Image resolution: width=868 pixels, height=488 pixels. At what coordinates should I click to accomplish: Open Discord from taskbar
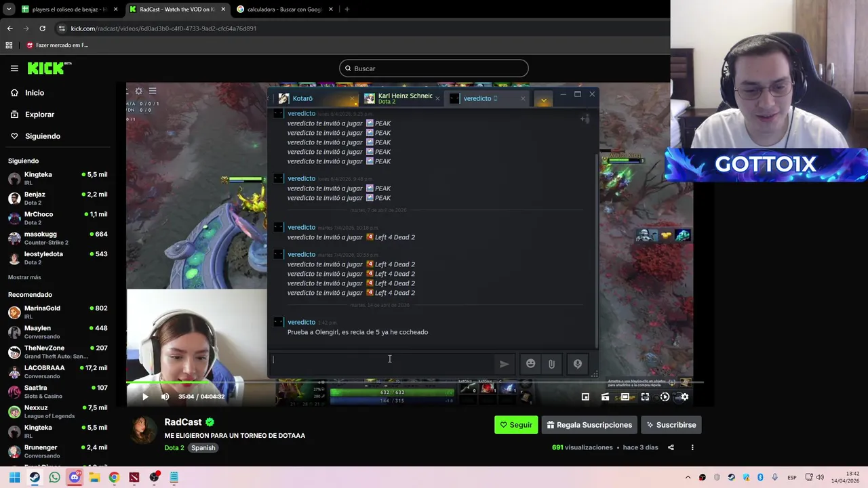click(75, 477)
